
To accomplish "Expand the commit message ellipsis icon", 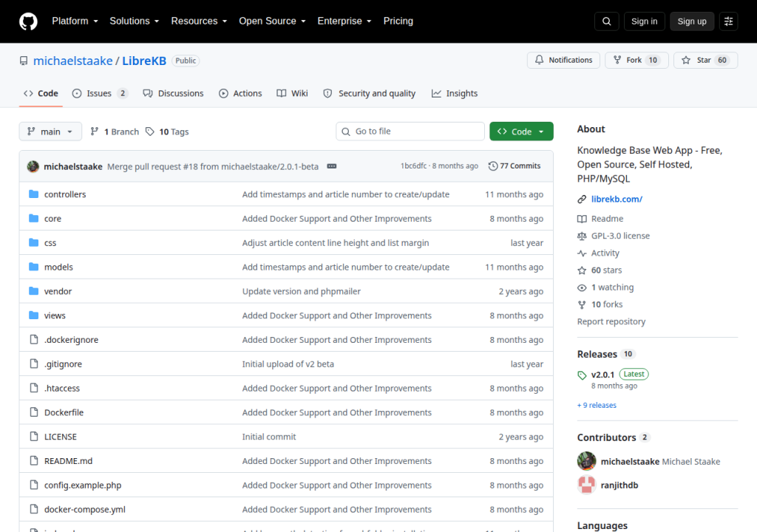I will tap(332, 166).
